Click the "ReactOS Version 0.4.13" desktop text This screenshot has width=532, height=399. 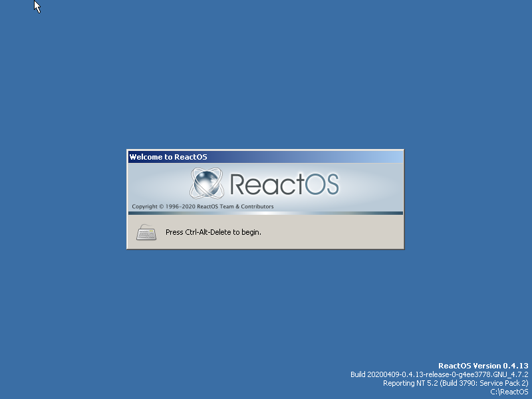pyautogui.click(x=483, y=366)
